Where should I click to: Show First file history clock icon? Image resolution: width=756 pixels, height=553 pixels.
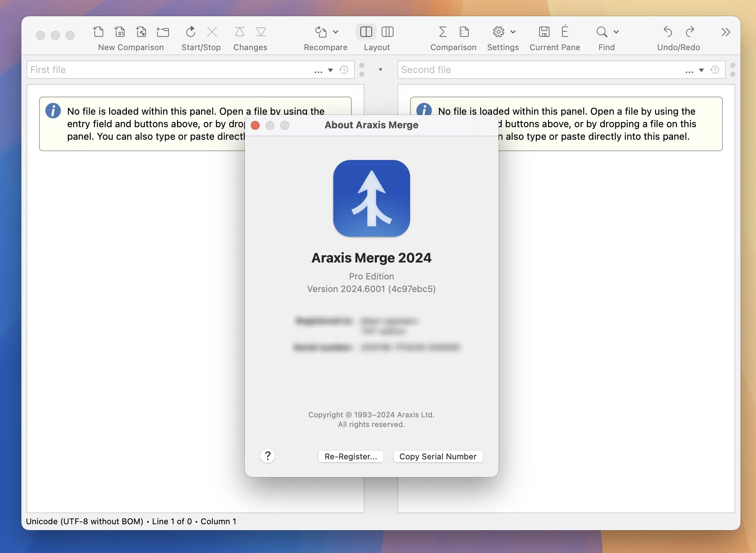point(344,70)
